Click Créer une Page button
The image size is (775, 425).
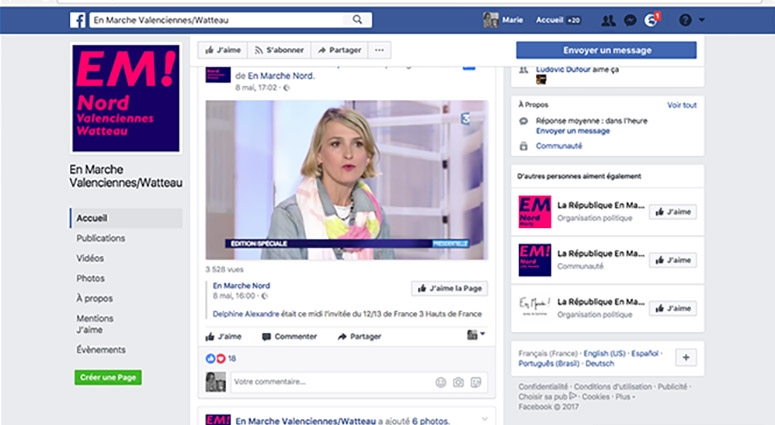pos(108,378)
